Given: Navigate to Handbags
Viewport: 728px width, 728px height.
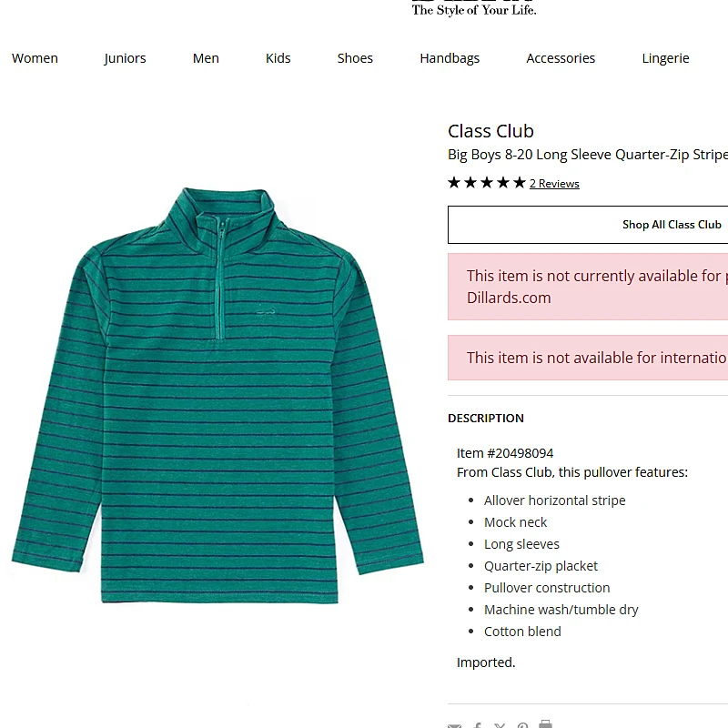Looking at the screenshot, I should click(x=450, y=58).
